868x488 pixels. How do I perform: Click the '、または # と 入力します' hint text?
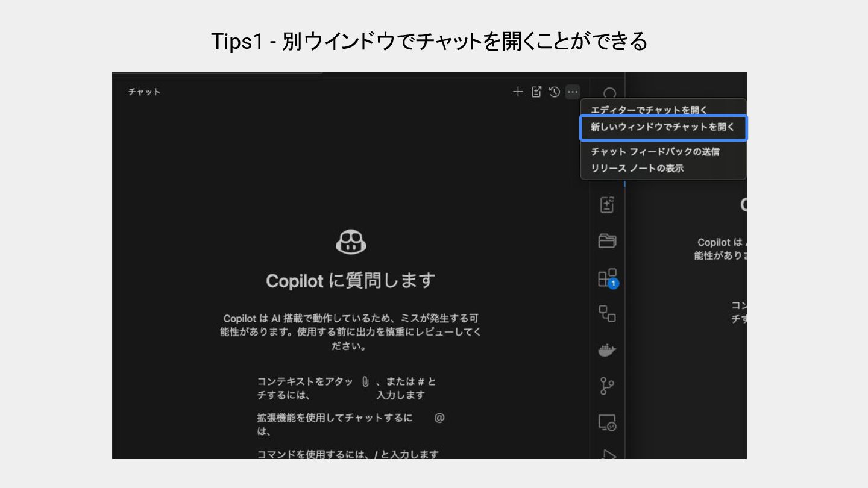pos(405,388)
